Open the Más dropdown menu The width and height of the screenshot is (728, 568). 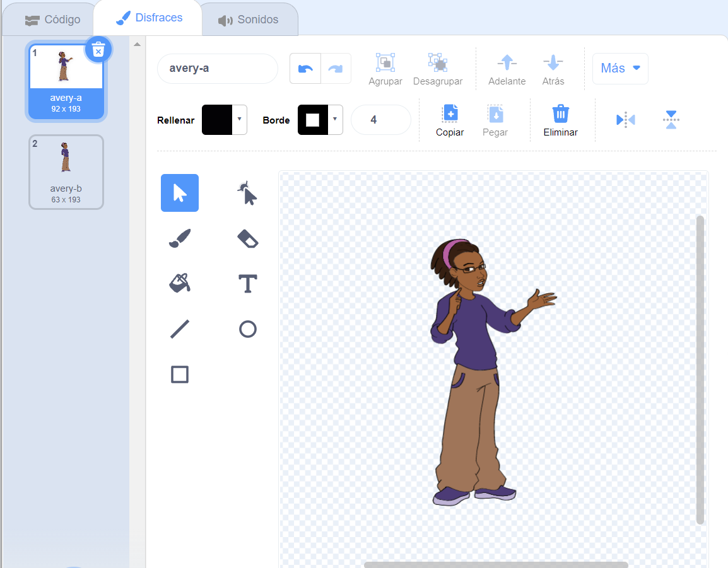click(x=620, y=68)
